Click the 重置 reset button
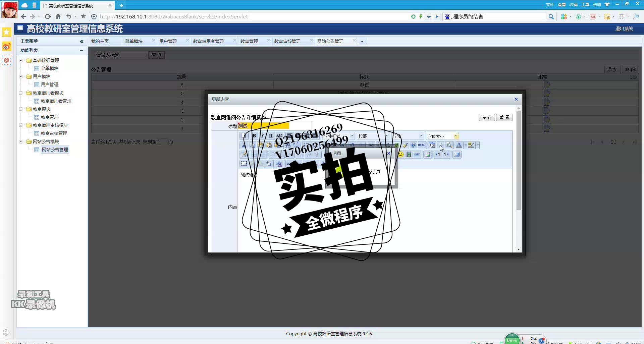The image size is (644, 344). coord(504,117)
